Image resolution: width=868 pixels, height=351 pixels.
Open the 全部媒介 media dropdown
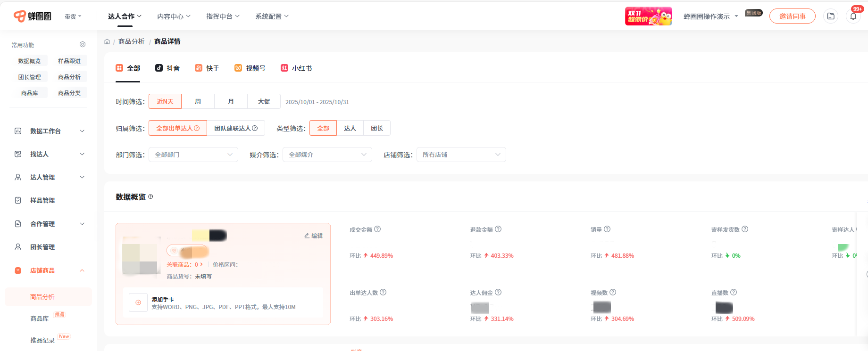click(x=327, y=155)
